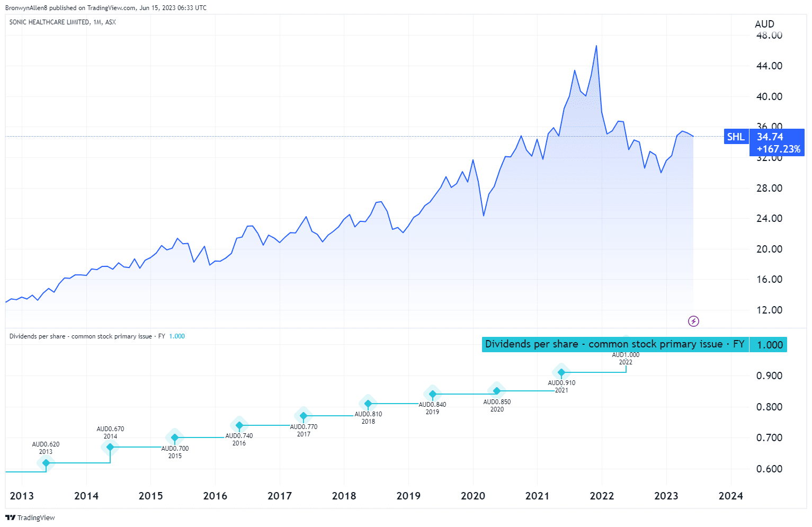The width and height of the screenshot is (812, 527).
Task: Click the AUD currency label on price axis
Action: [x=764, y=24]
